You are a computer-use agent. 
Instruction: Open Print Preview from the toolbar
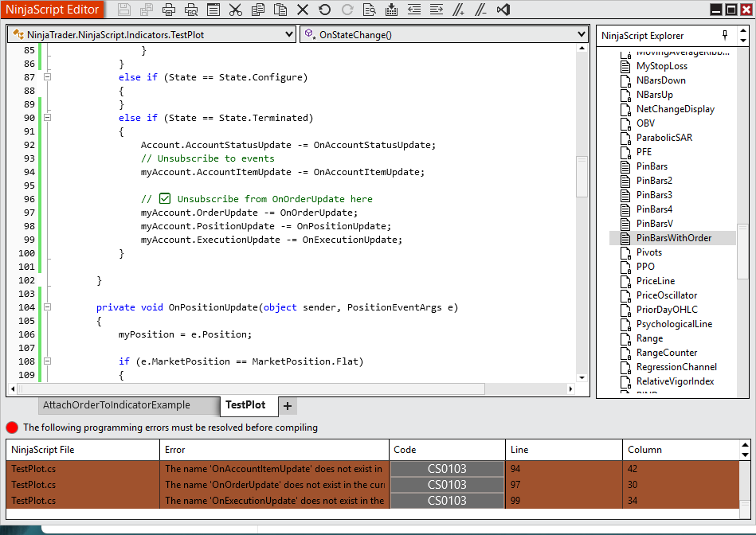(x=191, y=10)
